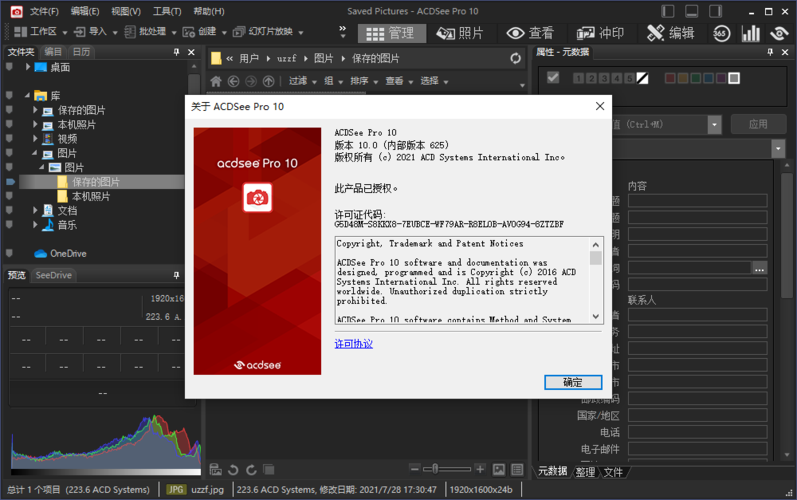Open the 查看 view dropdown in file toolbar
Screen dimensions: 797x500
coord(399,81)
